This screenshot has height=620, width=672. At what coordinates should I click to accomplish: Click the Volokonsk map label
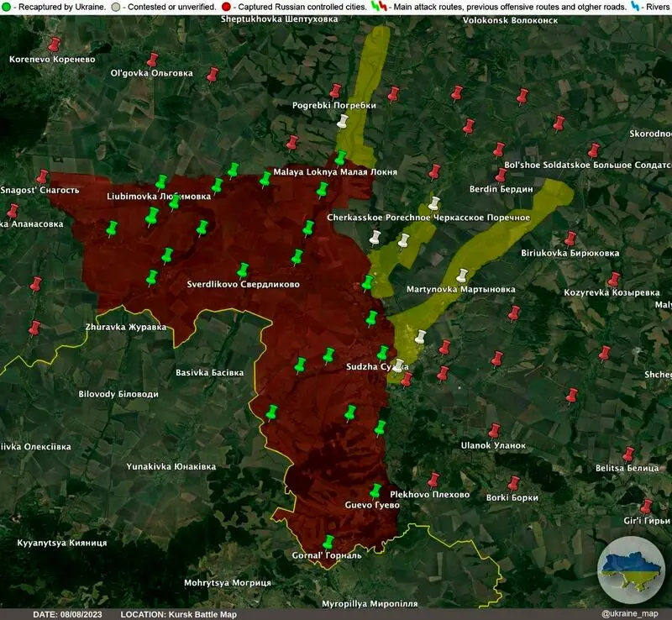pos(510,20)
